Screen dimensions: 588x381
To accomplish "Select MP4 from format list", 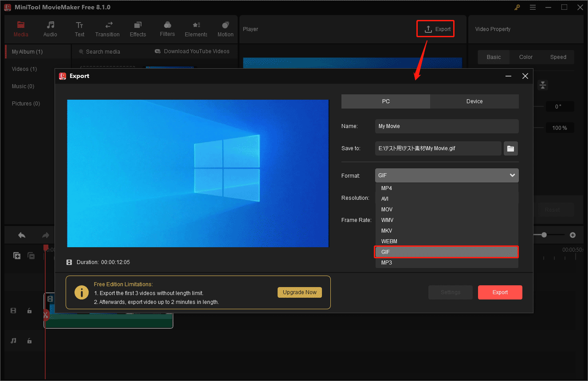I will pyautogui.click(x=447, y=188).
